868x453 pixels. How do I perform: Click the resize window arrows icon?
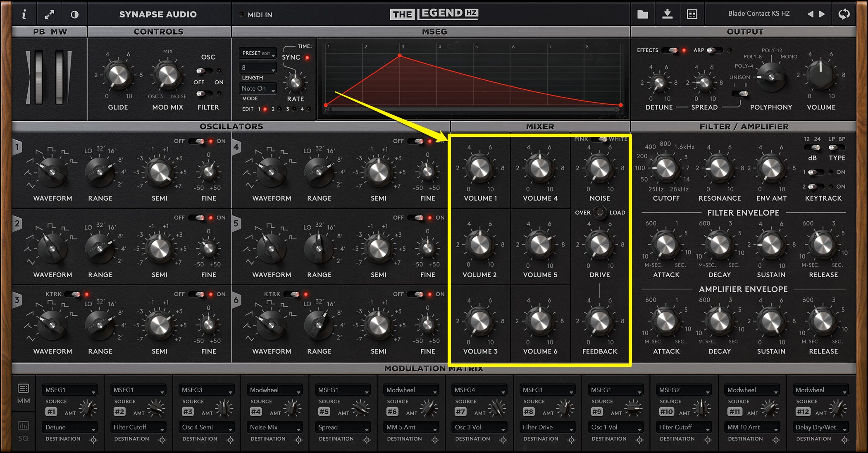[49, 14]
